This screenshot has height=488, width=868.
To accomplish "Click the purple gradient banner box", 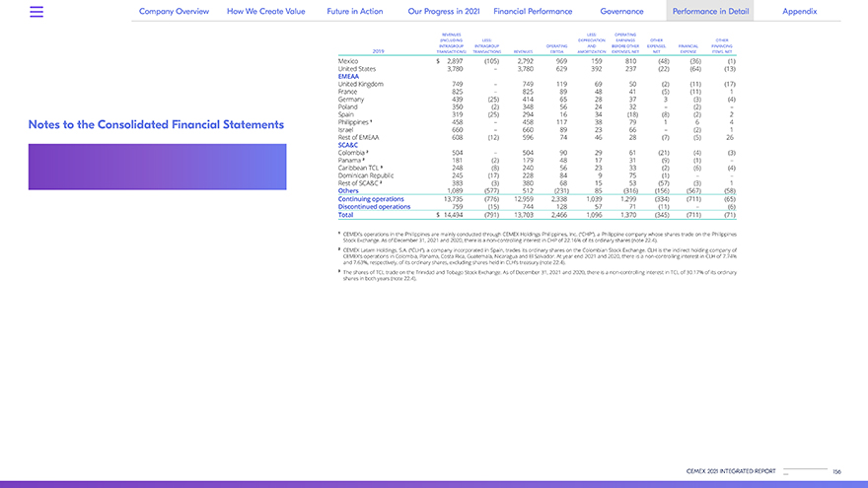I will 157,167.
